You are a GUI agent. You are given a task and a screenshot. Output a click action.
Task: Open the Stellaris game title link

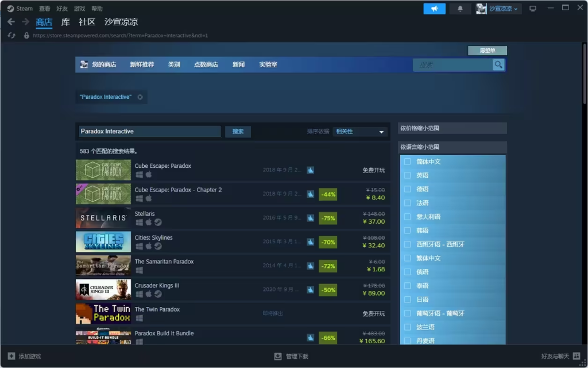145,214
